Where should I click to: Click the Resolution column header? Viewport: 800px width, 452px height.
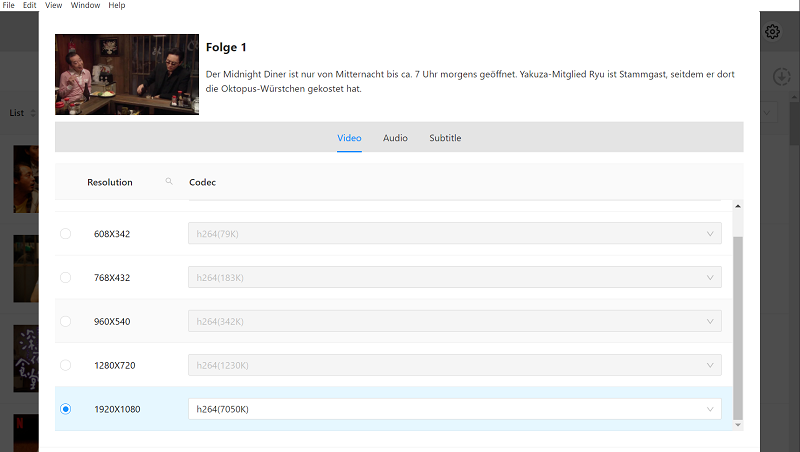(110, 182)
